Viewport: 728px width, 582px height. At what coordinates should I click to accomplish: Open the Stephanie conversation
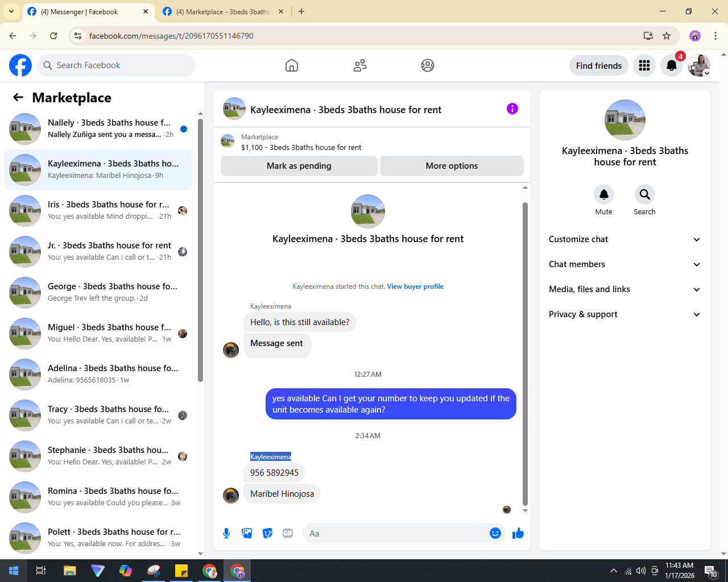pos(98,456)
